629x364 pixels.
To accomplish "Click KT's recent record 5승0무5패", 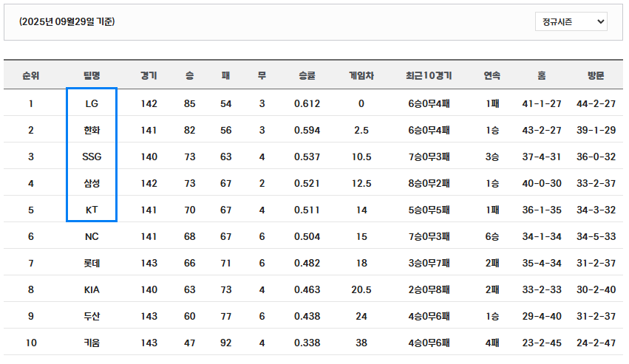I will click(x=429, y=210).
